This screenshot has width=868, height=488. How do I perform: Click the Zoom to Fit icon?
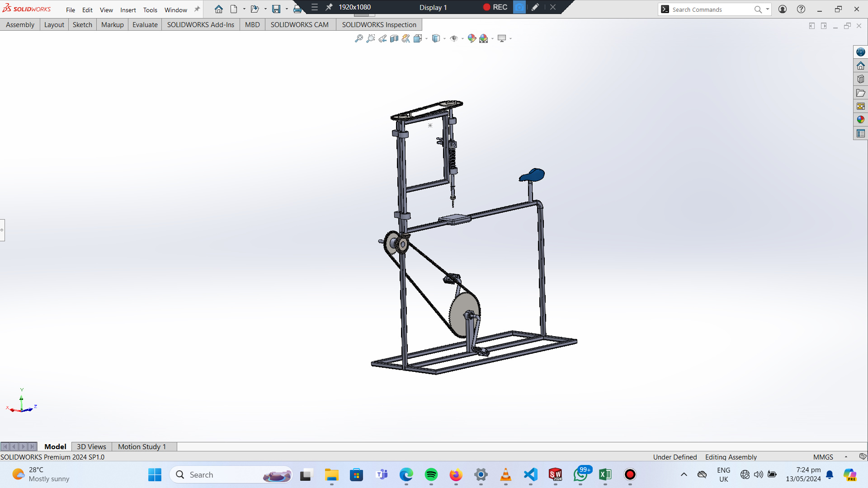(359, 38)
